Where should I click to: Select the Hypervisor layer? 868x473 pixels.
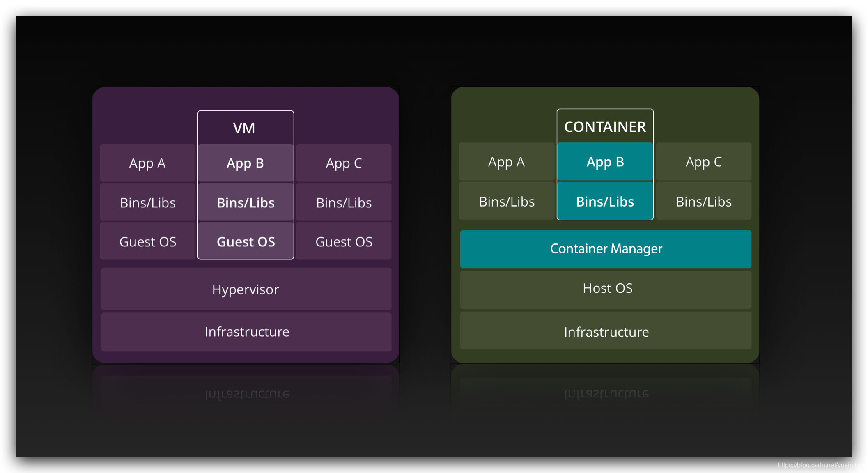pyautogui.click(x=246, y=289)
